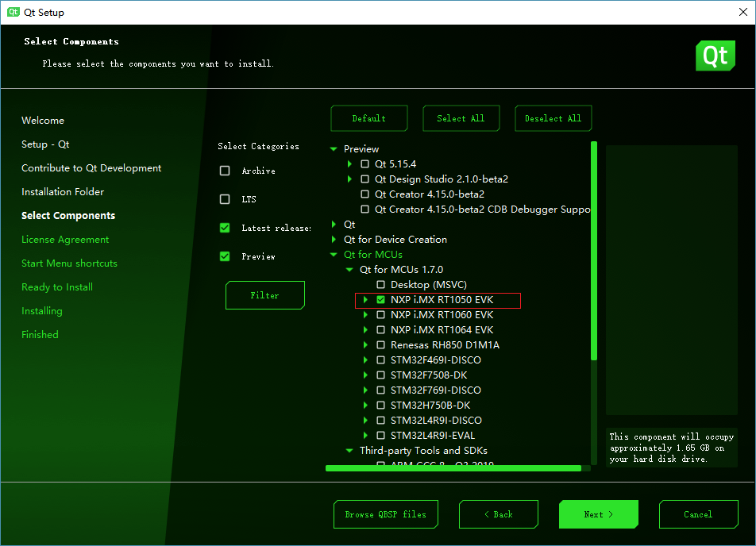Expand STM32F769I-DISCO node
This screenshot has height=546, width=756.
coord(365,390)
